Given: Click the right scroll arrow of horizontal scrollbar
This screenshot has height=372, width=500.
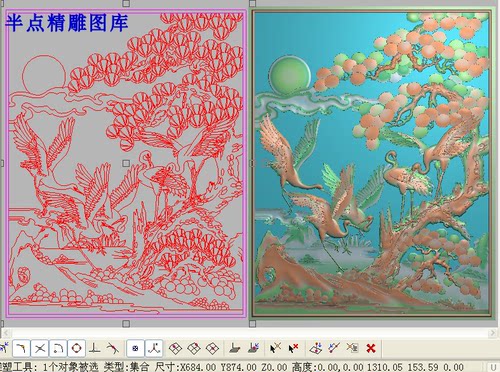Looking at the screenshot, I should coord(493,333).
